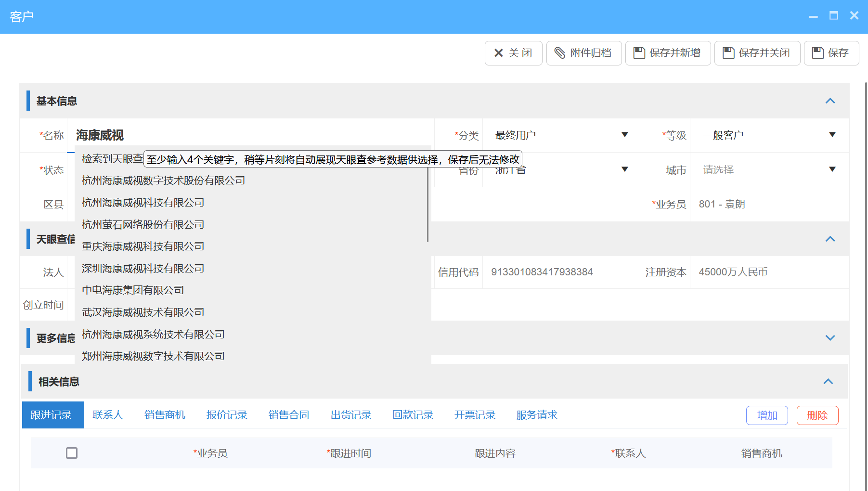The height and width of the screenshot is (491, 868).
Task: Click the 增加 button
Action: [x=766, y=415]
